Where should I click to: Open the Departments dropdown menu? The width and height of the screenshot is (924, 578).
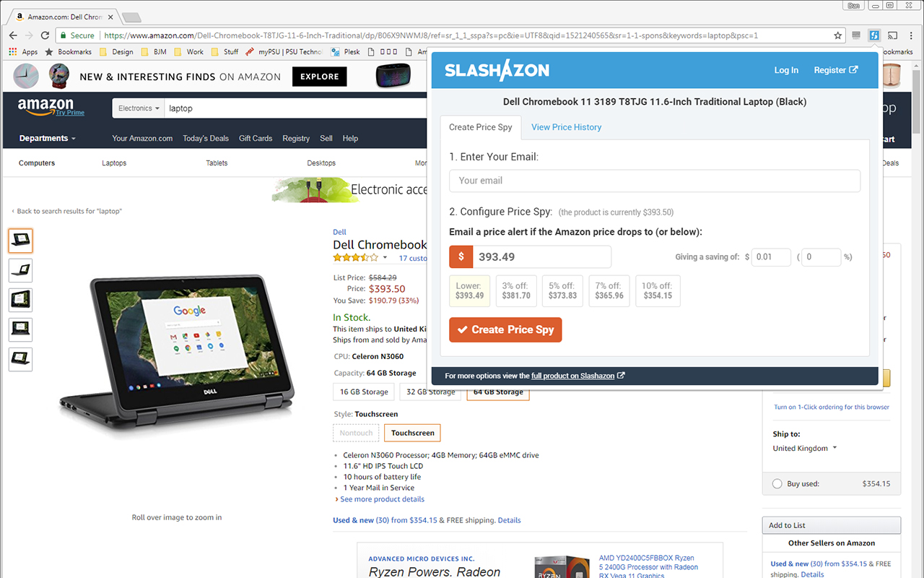click(x=47, y=139)
